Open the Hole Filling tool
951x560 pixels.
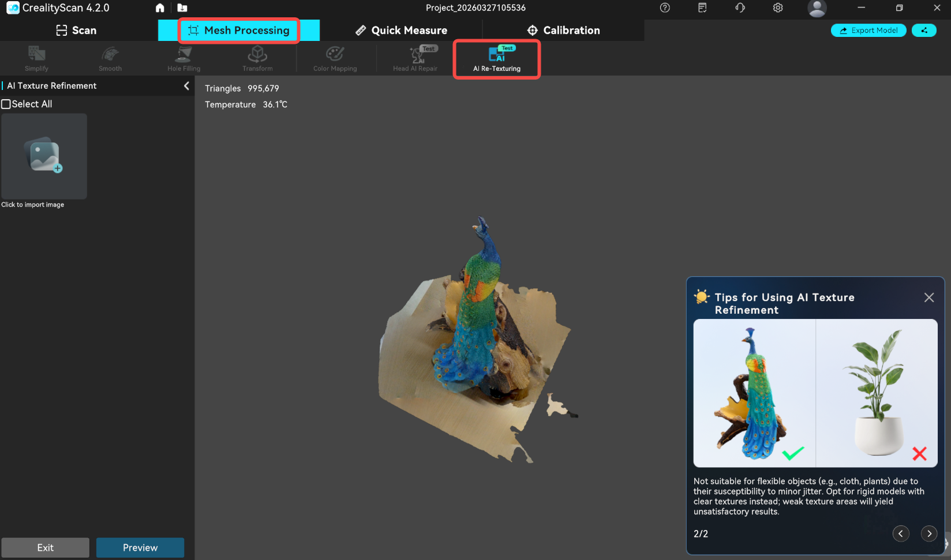pos(184,58)
